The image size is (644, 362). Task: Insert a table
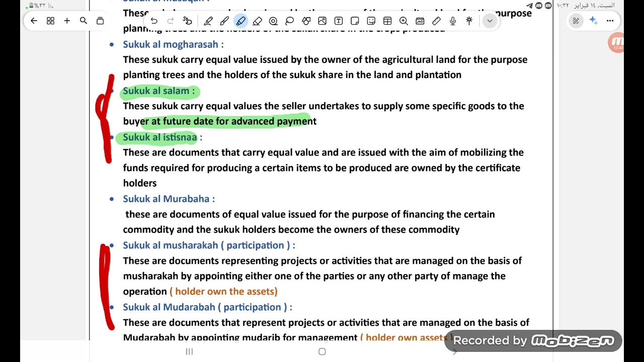coord(387,21)
